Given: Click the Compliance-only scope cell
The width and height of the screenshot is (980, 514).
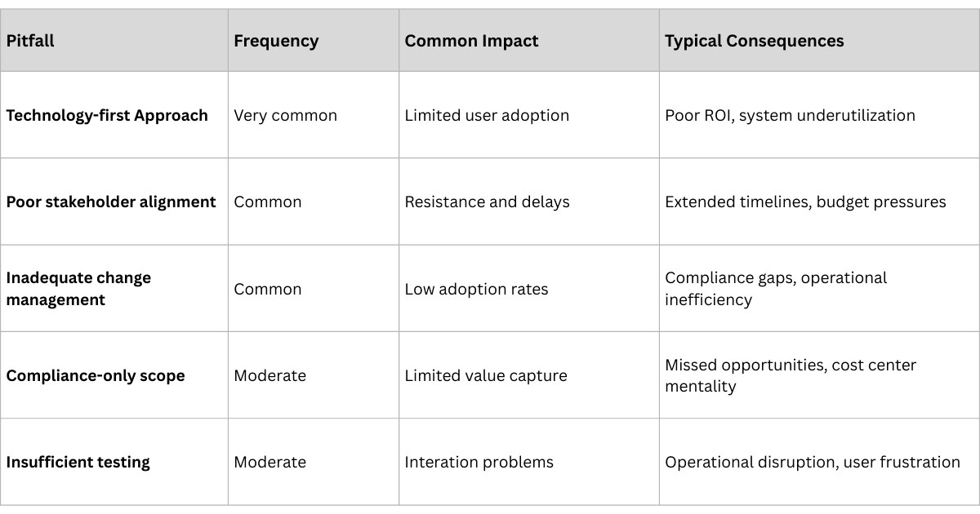Looking at the screenshot, I should pyautogui.click(x=96, y=375).
